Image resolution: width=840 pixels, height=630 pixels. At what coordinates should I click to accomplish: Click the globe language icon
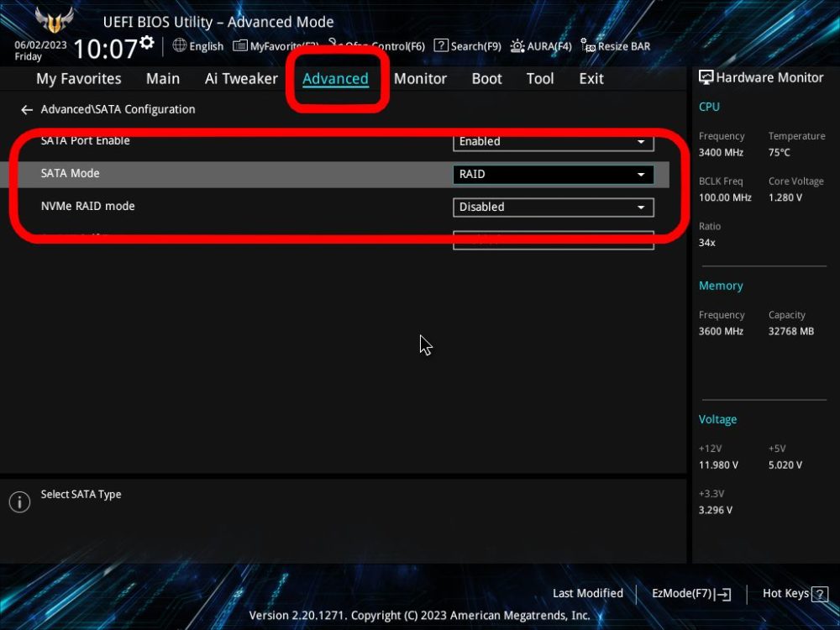pyautogui.click(x=180, y=45)
